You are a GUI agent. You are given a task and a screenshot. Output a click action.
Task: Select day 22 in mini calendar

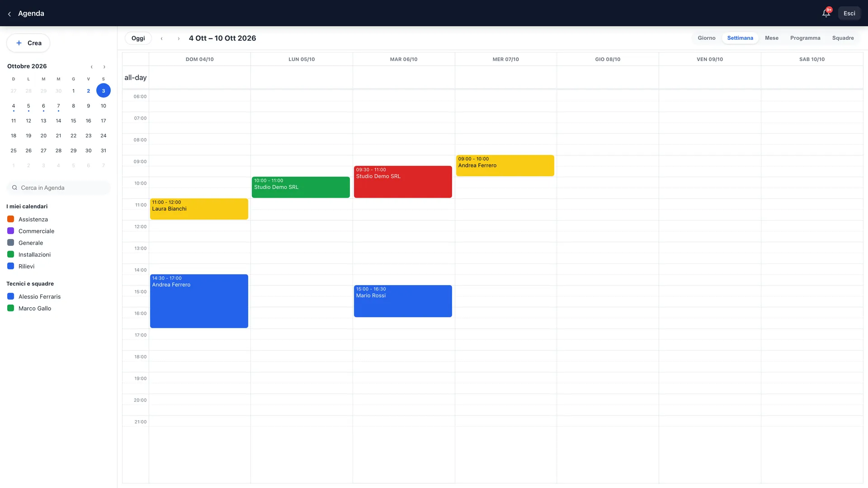click(73, 136)
